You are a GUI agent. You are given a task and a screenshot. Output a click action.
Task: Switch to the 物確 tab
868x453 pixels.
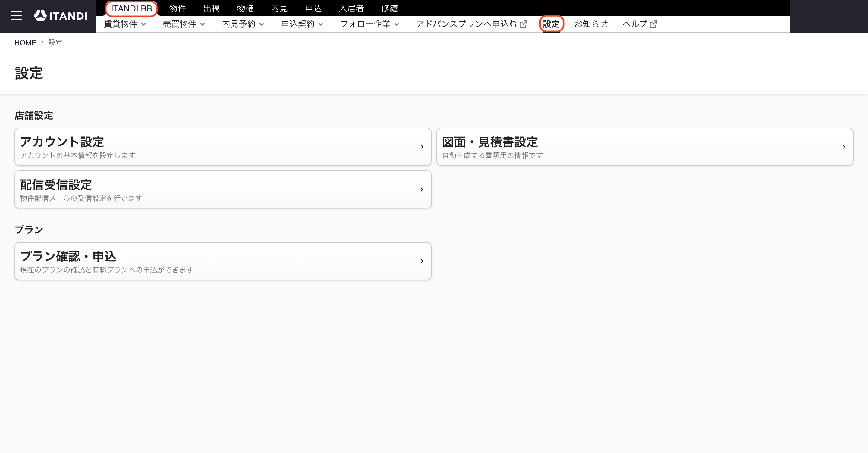[245, 8]
